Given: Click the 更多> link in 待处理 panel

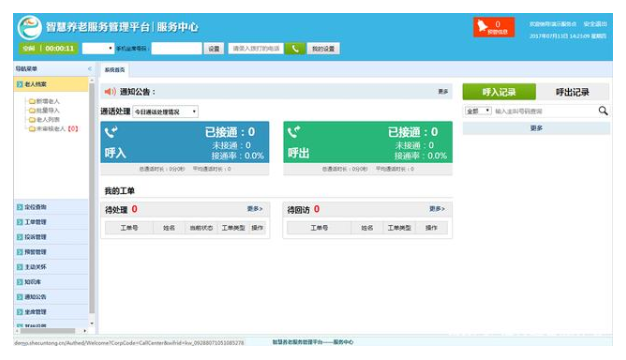Looking at the screenshot, I should click(x=255, y=209).
